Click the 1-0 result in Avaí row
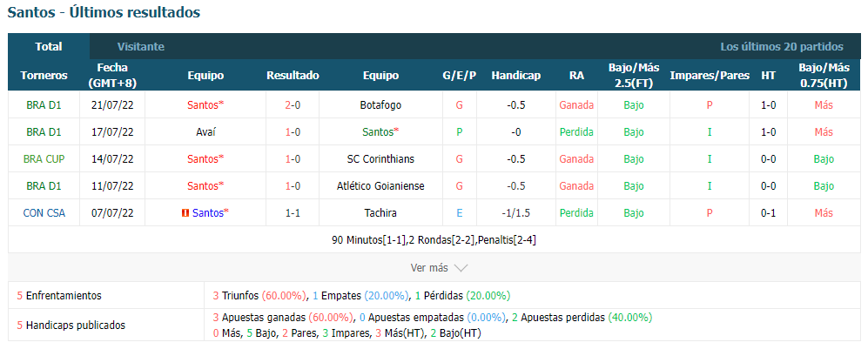The width and height of the screenshot is (868, 349). click(293, 132)
